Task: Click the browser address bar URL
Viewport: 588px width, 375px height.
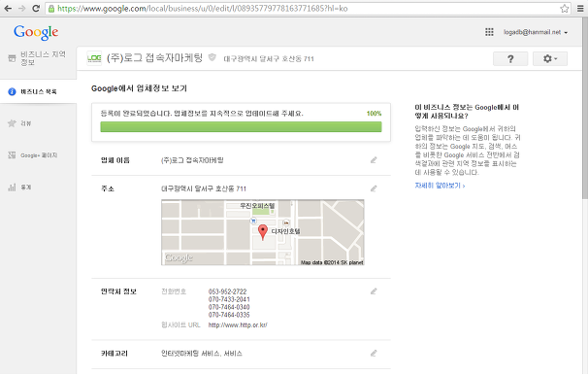Action: point(203,9)
